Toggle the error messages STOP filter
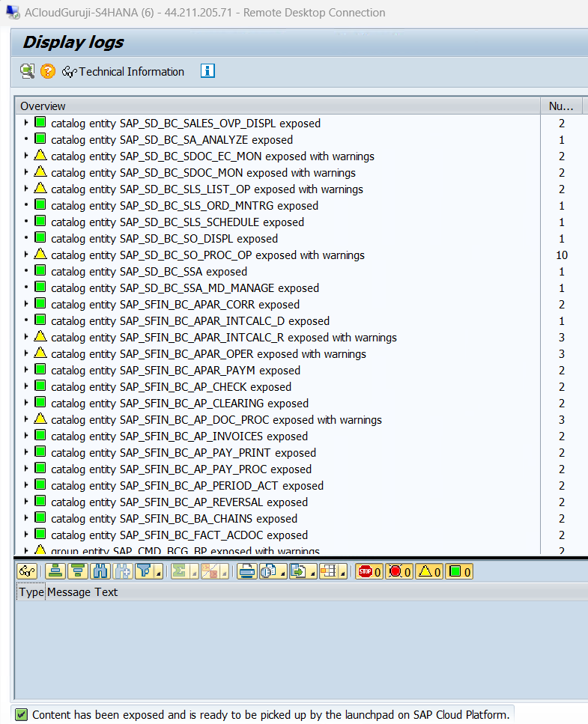 [x=369, y=572]
